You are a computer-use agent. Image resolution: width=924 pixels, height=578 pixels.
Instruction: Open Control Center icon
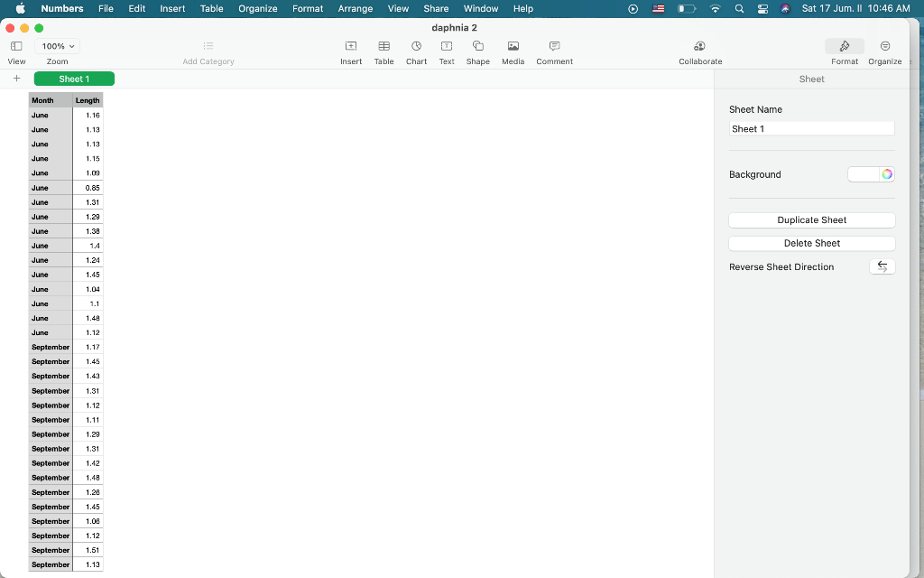[762, 8]
